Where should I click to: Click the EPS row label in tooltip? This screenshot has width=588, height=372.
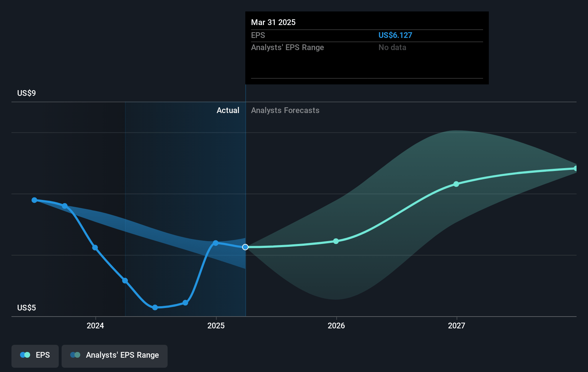click(x=258, y=35)
